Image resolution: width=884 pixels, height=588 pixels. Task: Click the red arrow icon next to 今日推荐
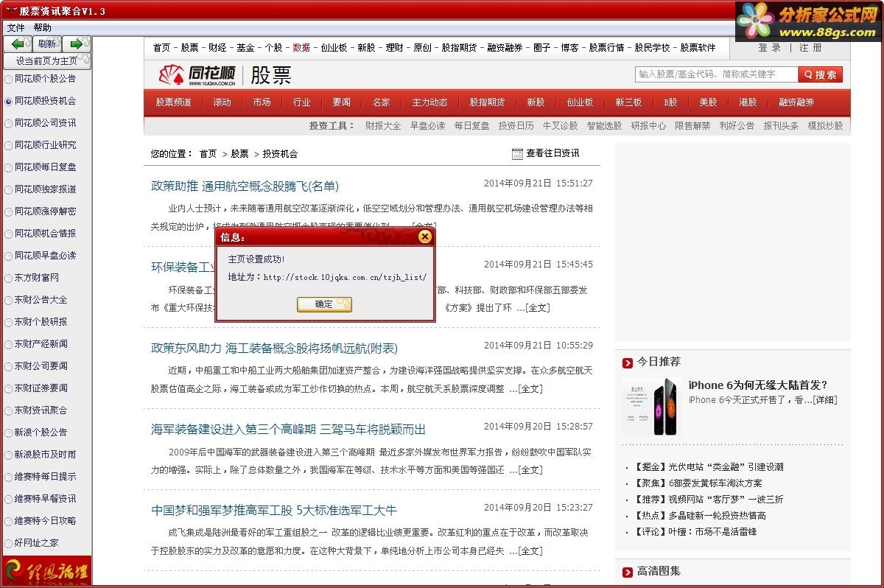coord(628,363)
